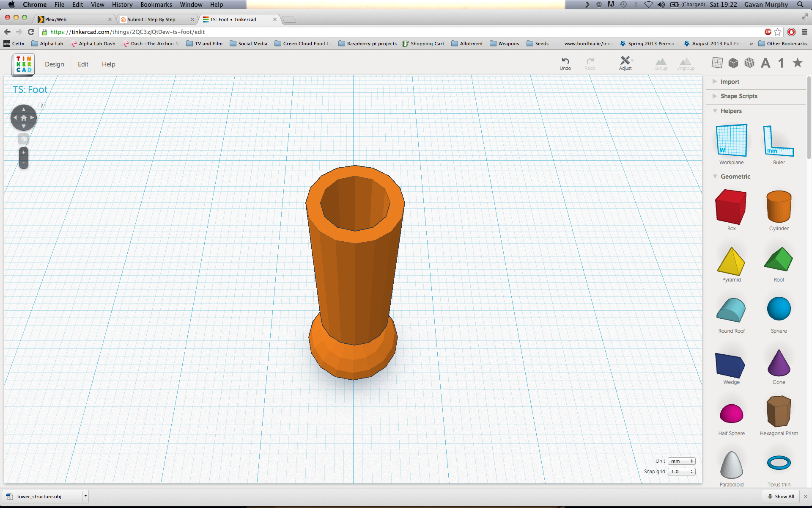Open the numbers category icon '1'
The width and height of the screenshot is (812, 508).
click(781, 63)
